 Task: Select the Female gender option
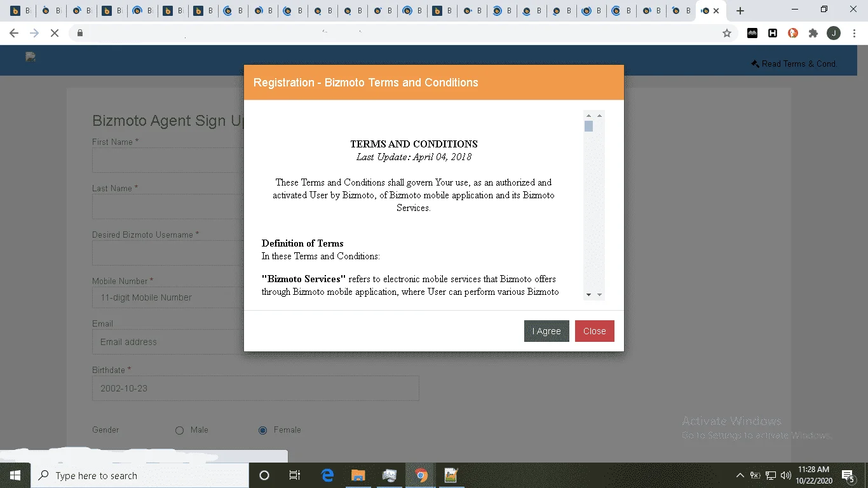262,430
